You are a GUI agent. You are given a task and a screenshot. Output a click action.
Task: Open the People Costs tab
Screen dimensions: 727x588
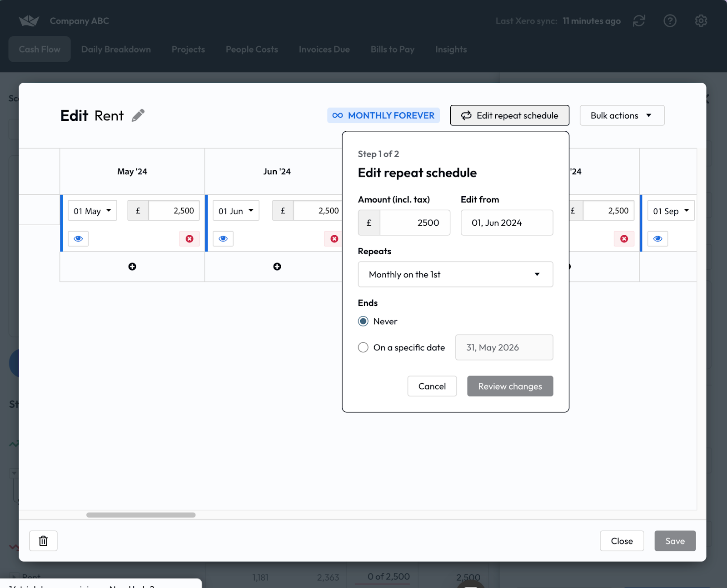click(x=252, y=49)
